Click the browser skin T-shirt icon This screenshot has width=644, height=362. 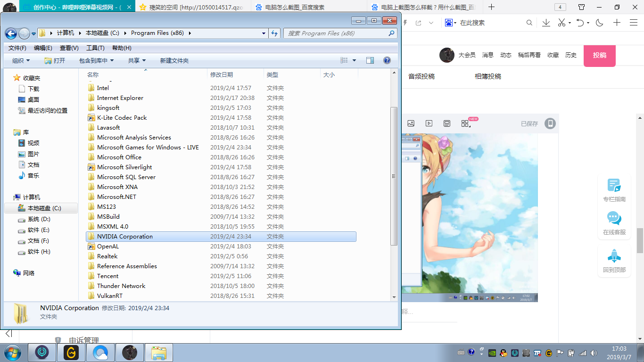pos(581,7)
